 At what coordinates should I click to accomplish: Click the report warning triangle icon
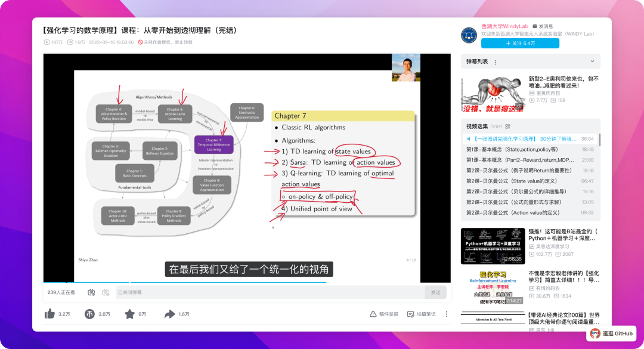coord(373,314)
